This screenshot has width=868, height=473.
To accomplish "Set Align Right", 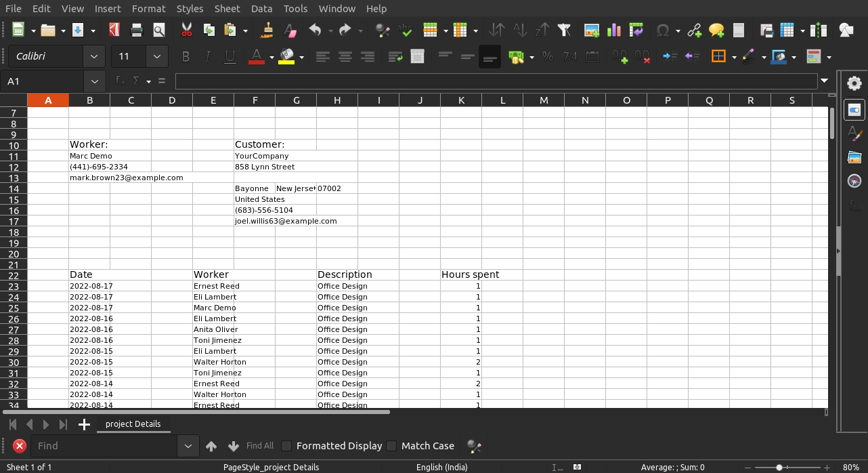I will coord(368,57).
